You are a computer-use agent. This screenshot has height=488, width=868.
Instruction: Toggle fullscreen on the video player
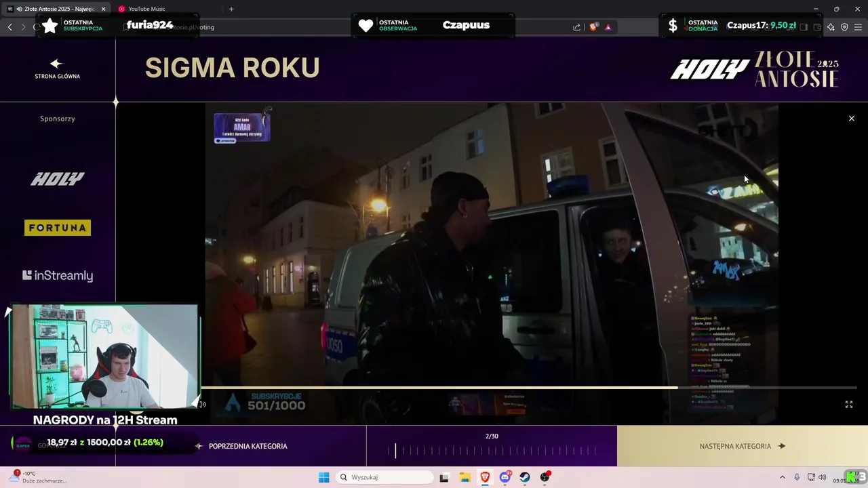click(x=848, y=405)
